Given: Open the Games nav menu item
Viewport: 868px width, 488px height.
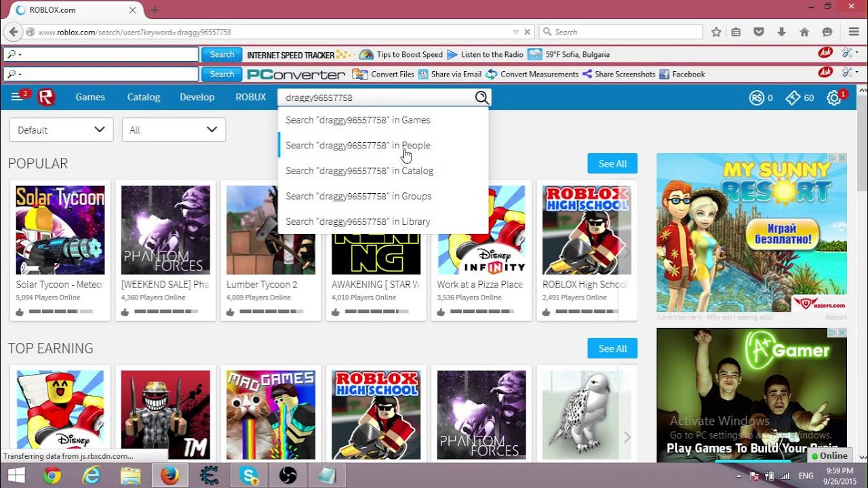Looking at the screenshot, I should click(90, 98).
